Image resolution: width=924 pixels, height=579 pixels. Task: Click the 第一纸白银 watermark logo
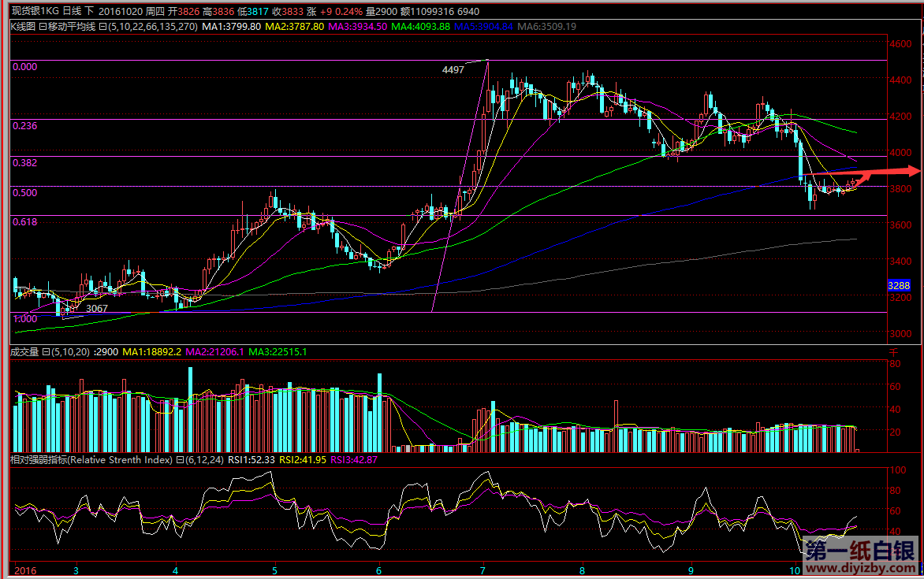click(x=859, y=549)
